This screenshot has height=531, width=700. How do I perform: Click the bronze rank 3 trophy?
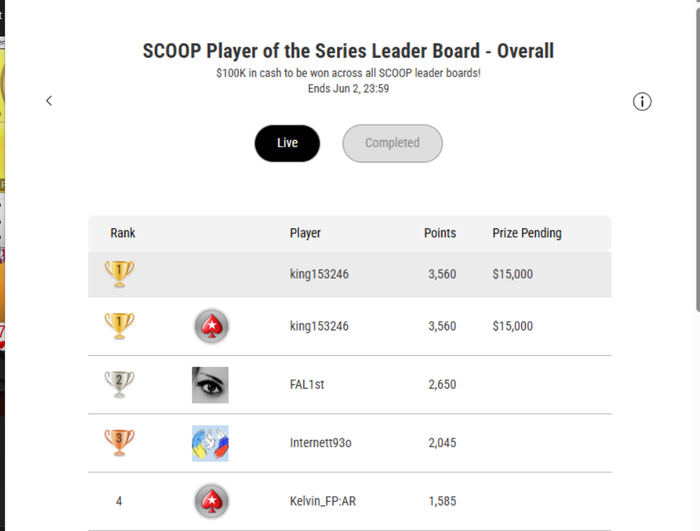(x=119, y=442)
